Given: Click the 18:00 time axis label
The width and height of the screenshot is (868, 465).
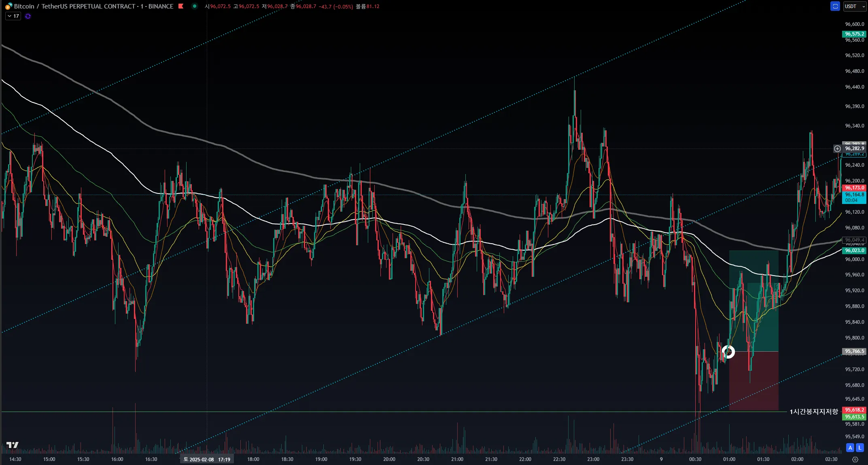Looking at the screenshot, I should [x=253, y=459].
